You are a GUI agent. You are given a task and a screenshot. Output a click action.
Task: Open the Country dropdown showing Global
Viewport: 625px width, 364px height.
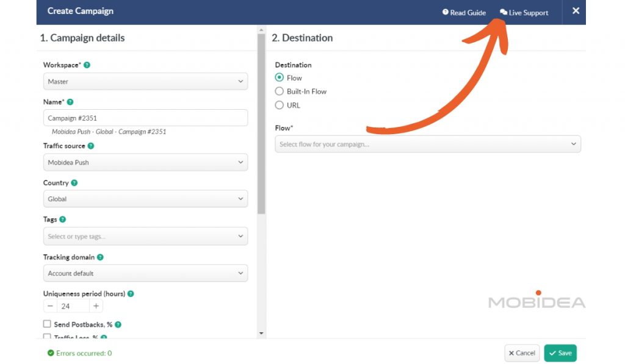coord(145,199)
